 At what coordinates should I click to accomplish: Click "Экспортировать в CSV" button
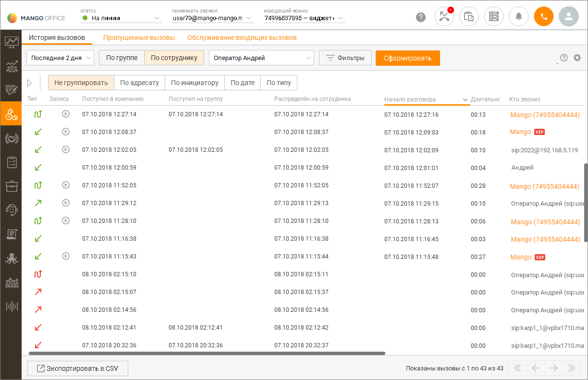78,368
